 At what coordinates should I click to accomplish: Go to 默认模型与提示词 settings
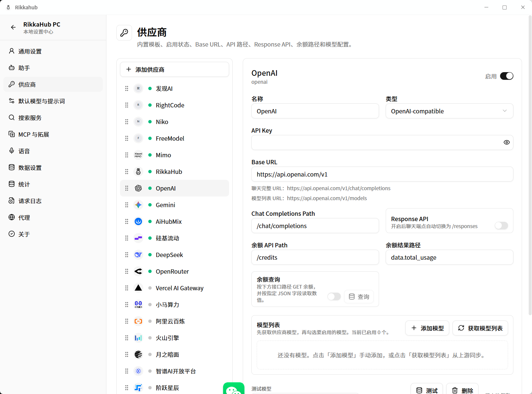point(53,101)
